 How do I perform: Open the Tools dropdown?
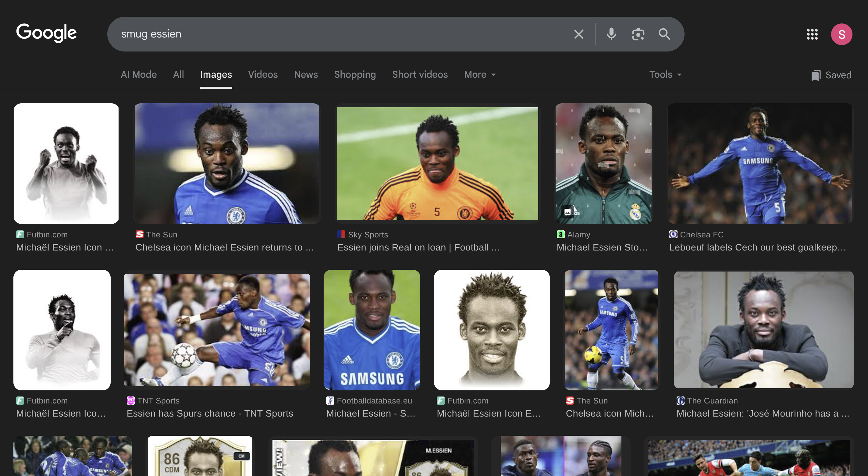pos(665,74)
